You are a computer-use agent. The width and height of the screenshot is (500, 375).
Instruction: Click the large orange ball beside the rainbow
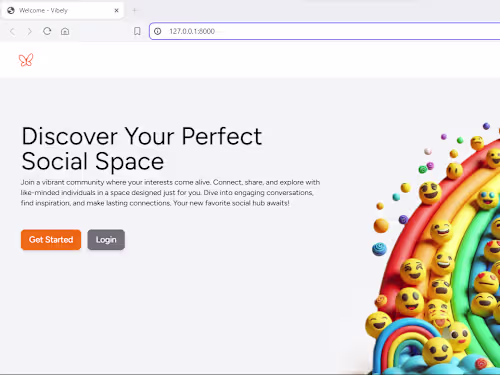pos(381,226)
